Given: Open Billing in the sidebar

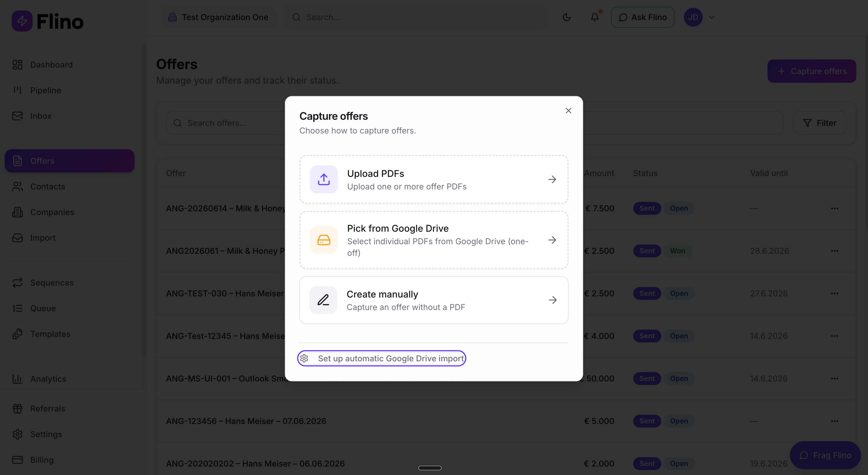Looking at the screenshot, I should pyautogui.click(x=69, y=460).
